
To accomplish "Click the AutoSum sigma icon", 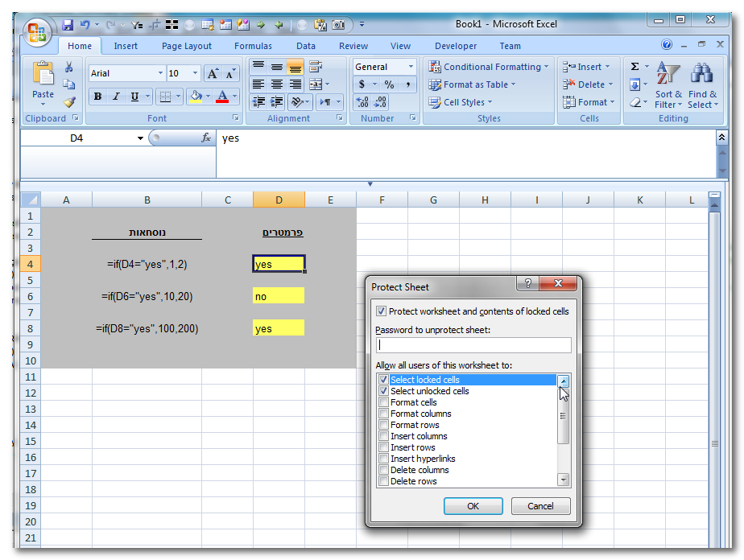I will click(634, 67).
